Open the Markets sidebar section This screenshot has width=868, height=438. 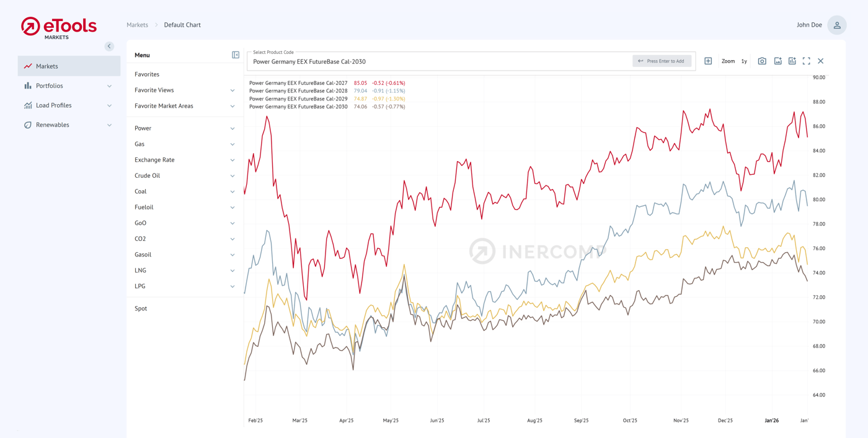point(69,66)
